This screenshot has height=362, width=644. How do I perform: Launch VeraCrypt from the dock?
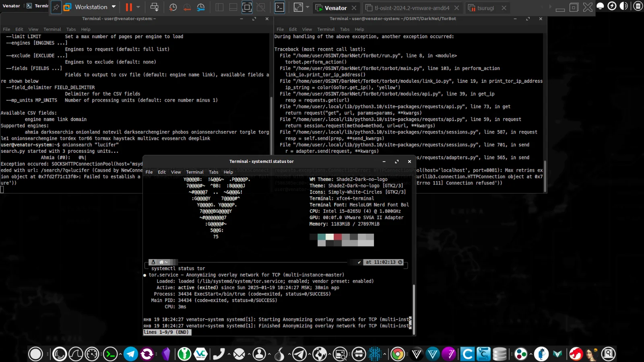click(x=201, y=354)
